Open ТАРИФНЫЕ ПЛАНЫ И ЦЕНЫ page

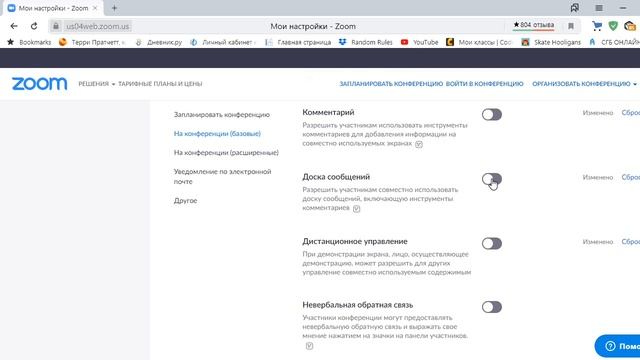[160, 84]
